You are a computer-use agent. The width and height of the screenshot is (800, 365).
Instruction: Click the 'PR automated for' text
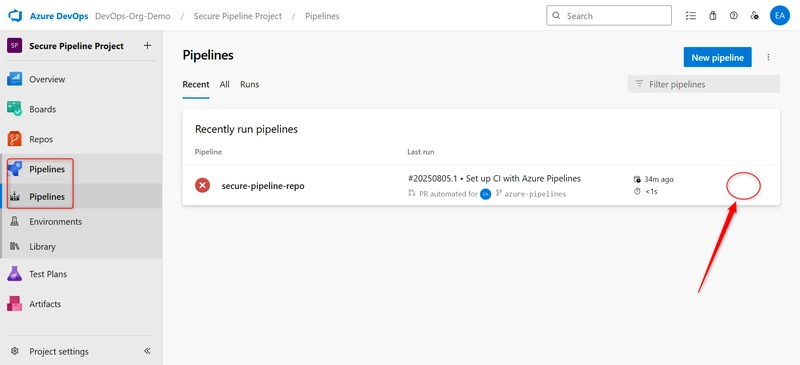pyautogui.click(x=448, y=194)
